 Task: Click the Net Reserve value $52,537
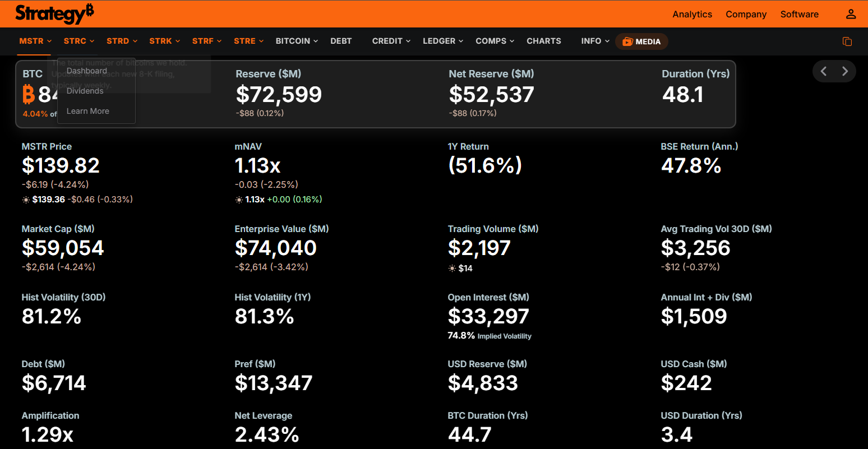point(491,95)
